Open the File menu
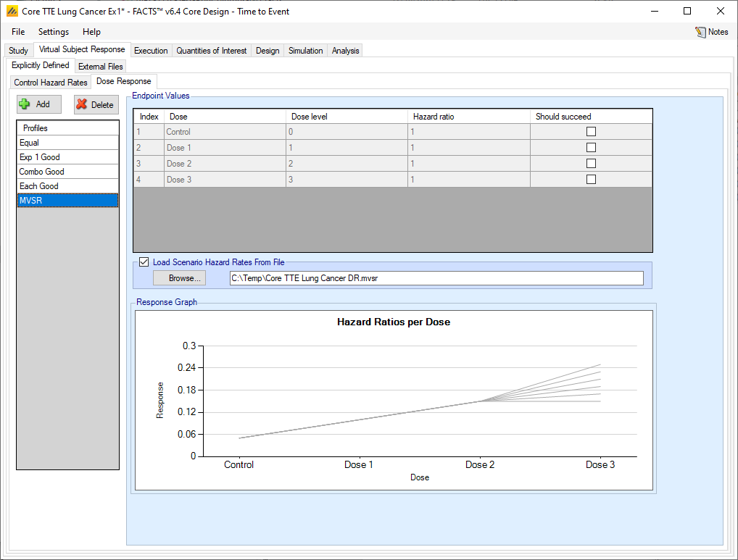 18,32
